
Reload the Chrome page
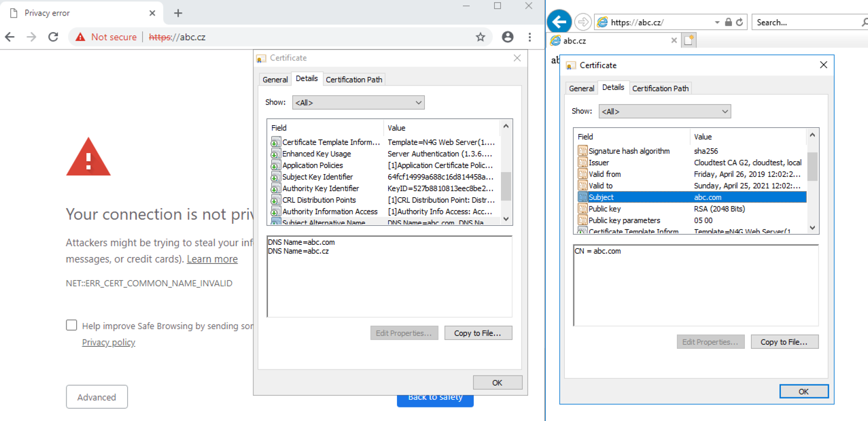click(53, 37)
